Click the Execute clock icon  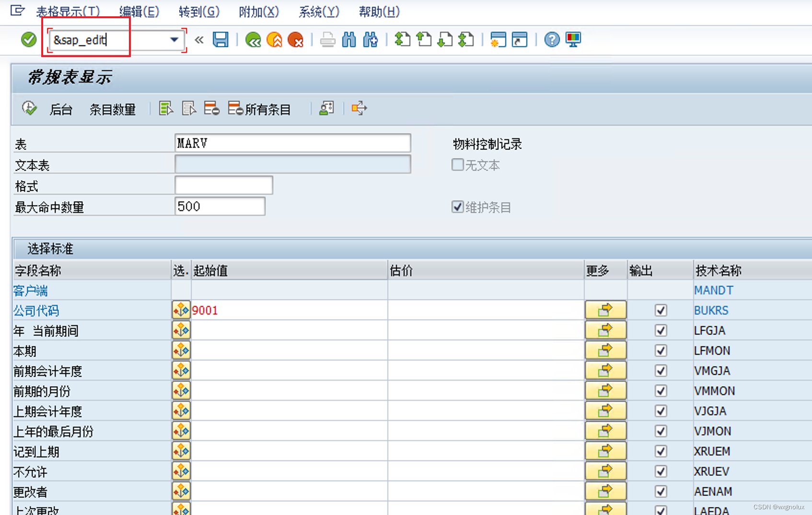(29, 108)
